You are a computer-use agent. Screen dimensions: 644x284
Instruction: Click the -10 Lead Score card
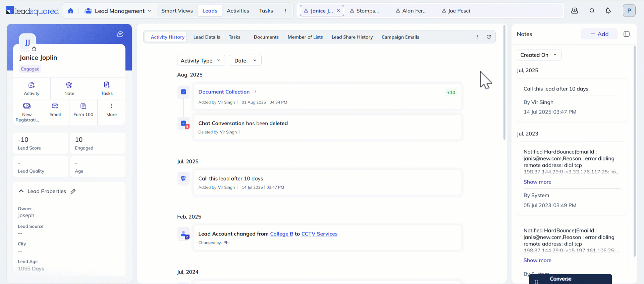(41, 143)
